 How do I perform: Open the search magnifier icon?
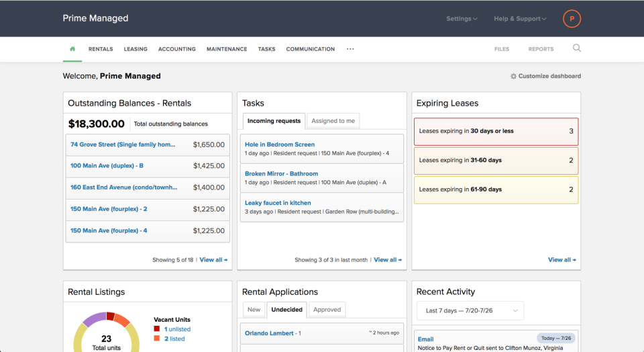click(577, 48)
